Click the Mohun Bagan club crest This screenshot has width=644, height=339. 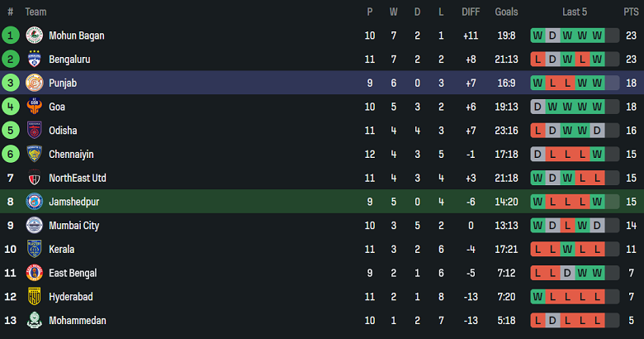[35, 36]
